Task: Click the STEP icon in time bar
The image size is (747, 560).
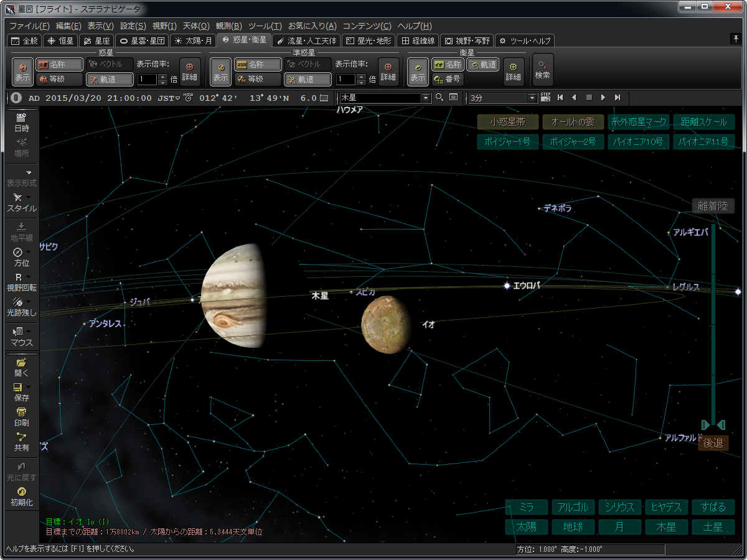Action: [x=546, y=97]
